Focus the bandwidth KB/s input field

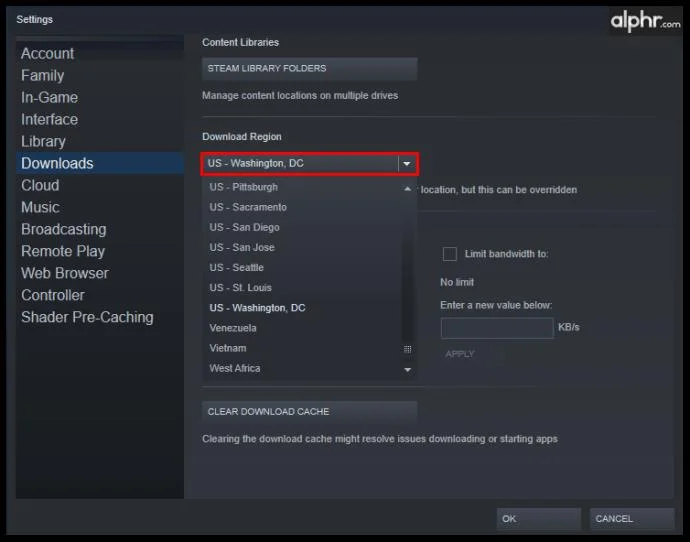[x=497, y=328]
